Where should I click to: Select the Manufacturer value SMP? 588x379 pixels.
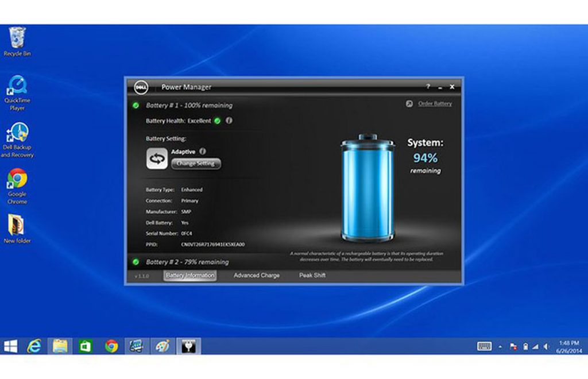(x=186, y=212)
